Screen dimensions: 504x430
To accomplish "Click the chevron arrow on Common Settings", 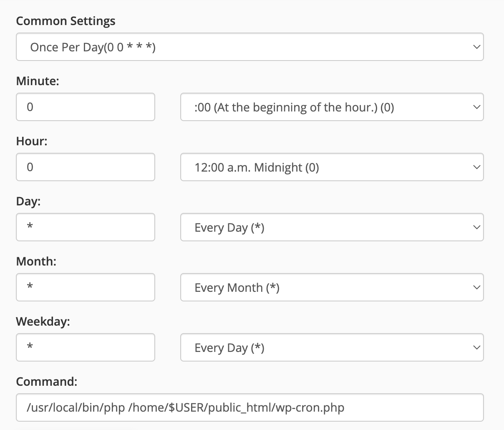I will tap(476, 47).
